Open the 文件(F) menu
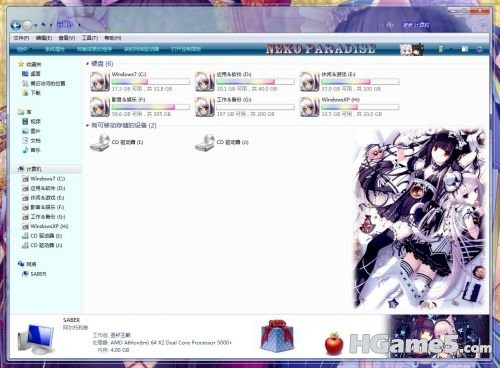This screenshot has width=500, height=368. 21,38
